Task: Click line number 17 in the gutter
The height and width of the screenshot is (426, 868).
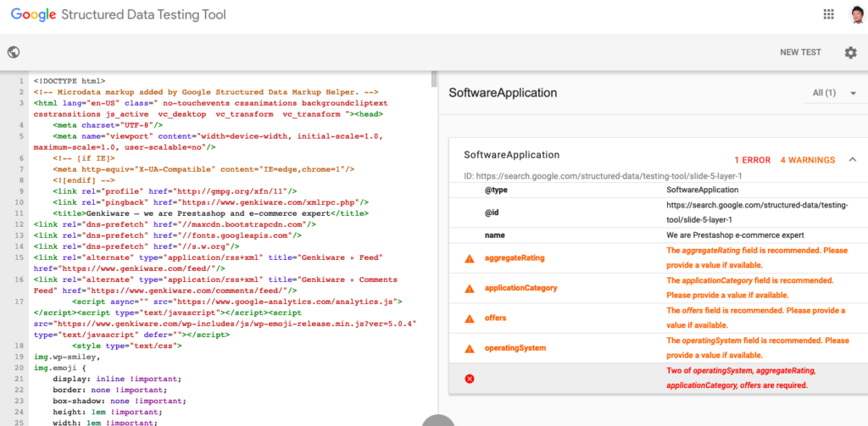Action: [19, 302]
